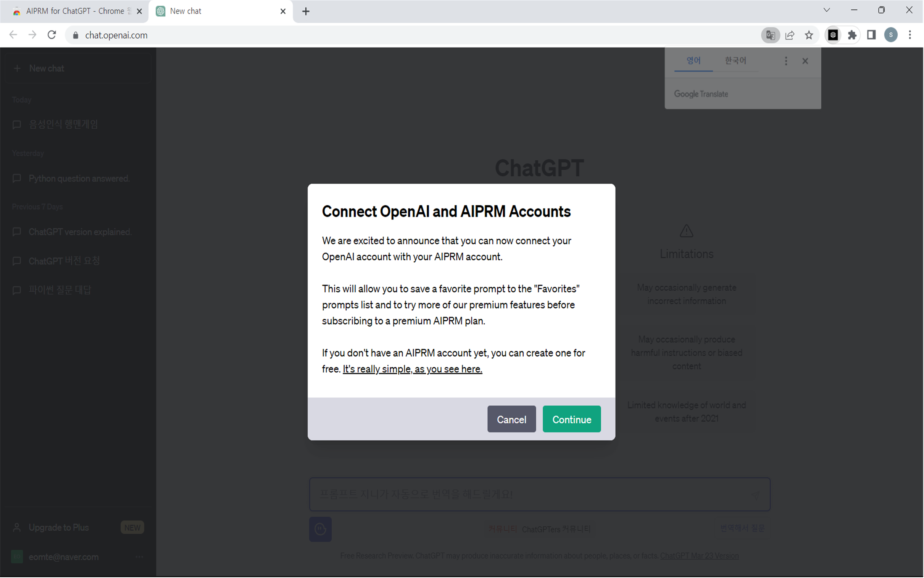This screenshot has height=578, width=924.
Task: Go forward with the browser forward arrow
Action: [x=32, y=35]
